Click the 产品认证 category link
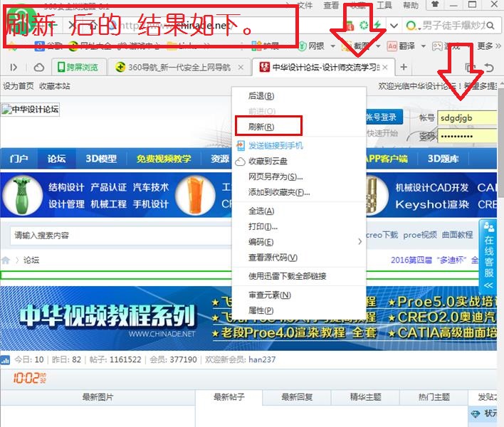Image resolution: width=504 pixels, height=427 pixels. pyautogui.click(x=109, y=187)
